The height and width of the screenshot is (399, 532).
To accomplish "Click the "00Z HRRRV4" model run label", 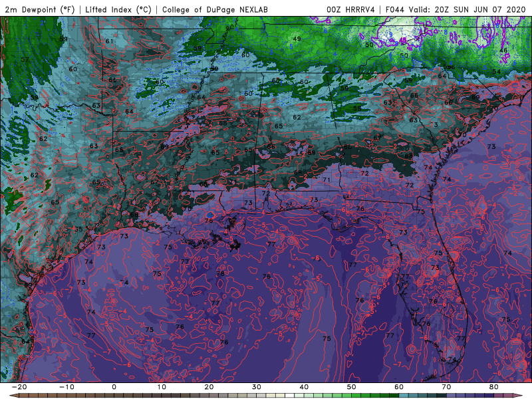I will (350, 9).
